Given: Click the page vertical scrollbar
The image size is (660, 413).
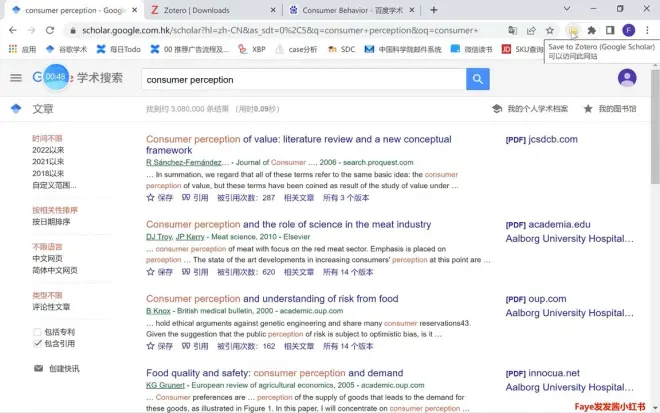Looking at the screenshot, I should coord(655,126).
